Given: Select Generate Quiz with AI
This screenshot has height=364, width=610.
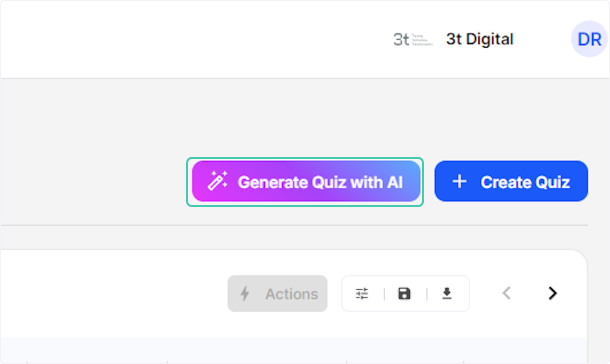Looking at the screenshot, I should point(305,181).
